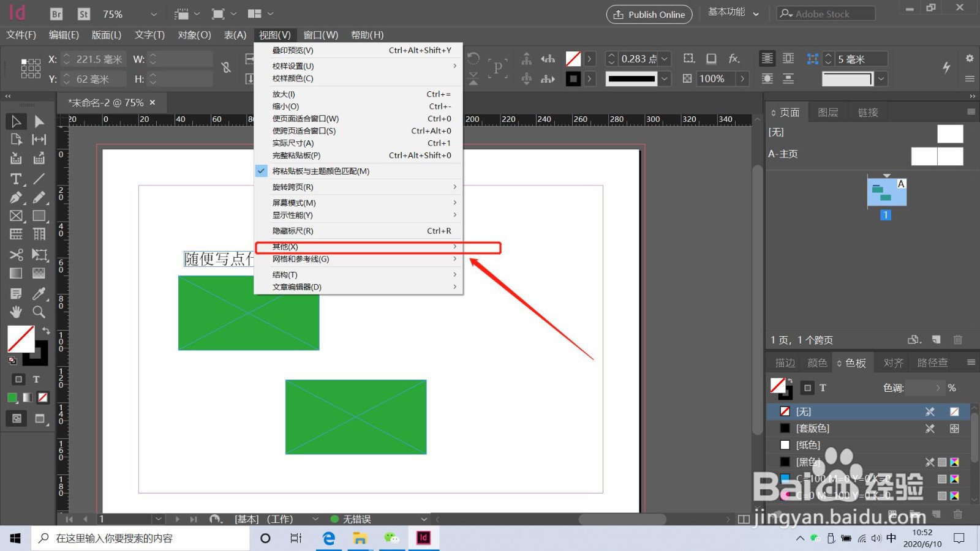Select the [套版色] swatch
The image size is (980, 551).
868,429
